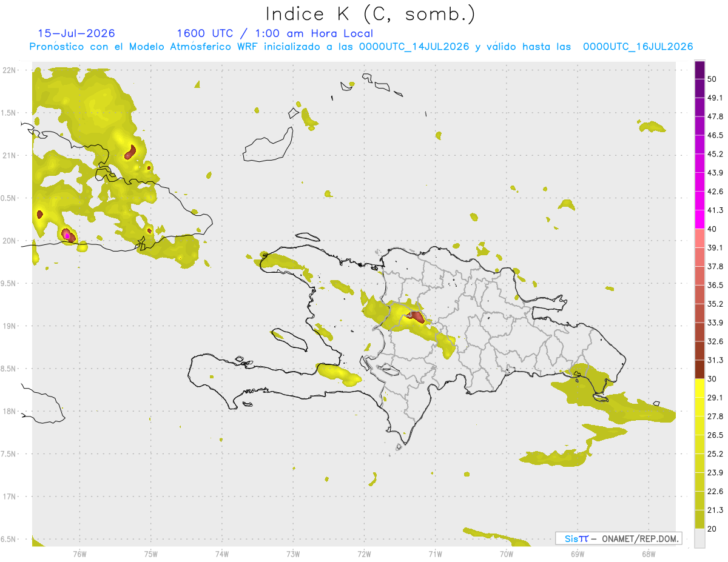Click the color scale value "43.9"

715,173
